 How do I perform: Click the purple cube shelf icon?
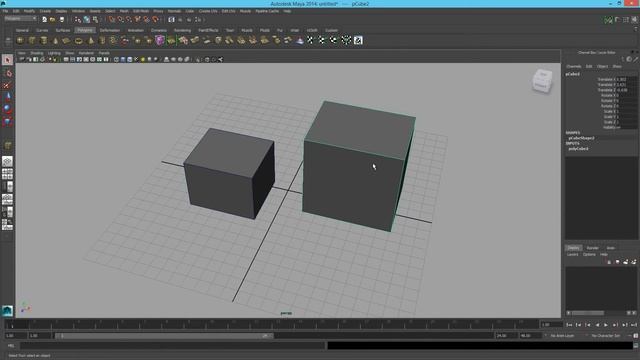tap(160, 40)
